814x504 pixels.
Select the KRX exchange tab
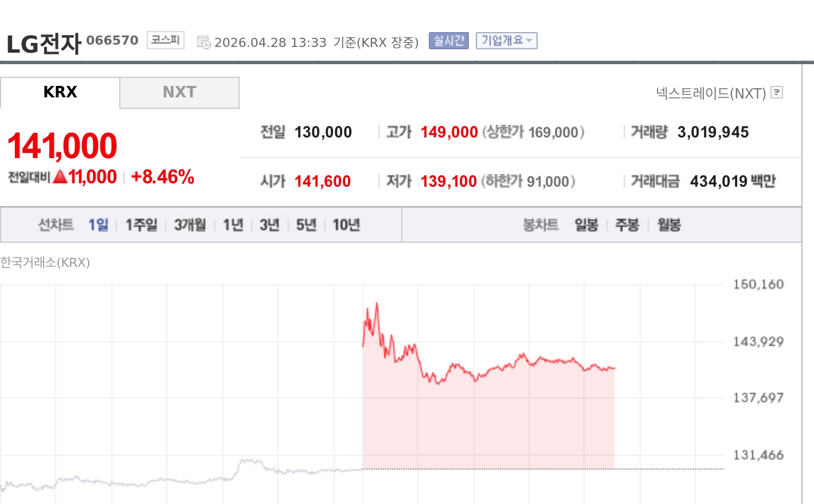[60, 92]
